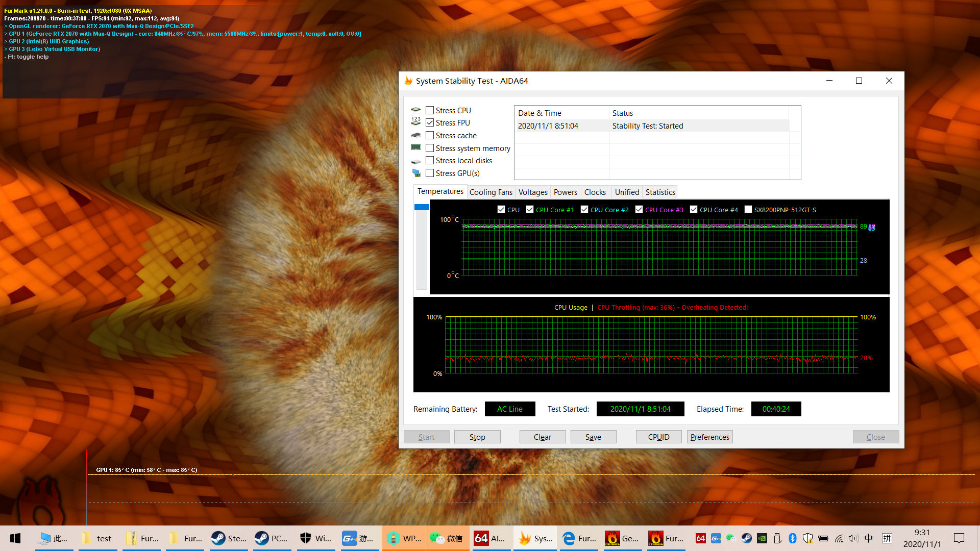
Task: Click Steam icon in system tray
Action: [x=746, y=538]
